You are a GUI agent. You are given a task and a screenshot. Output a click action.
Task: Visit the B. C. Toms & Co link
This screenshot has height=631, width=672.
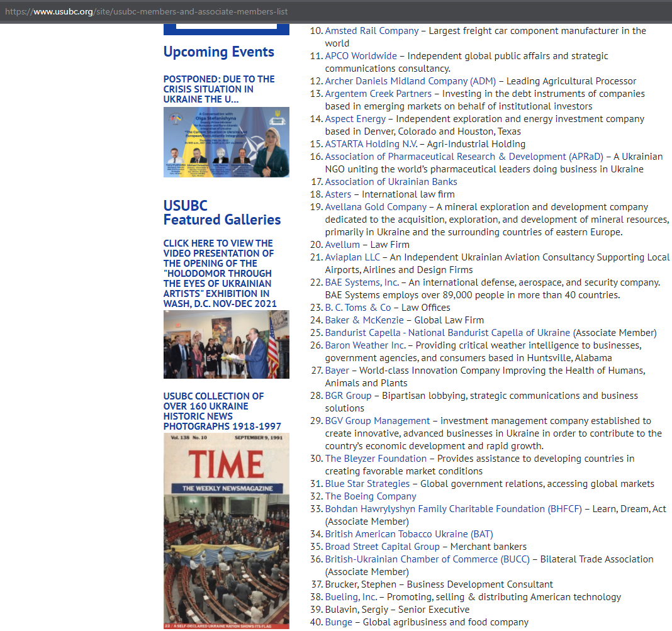click(x=358, y=308)
